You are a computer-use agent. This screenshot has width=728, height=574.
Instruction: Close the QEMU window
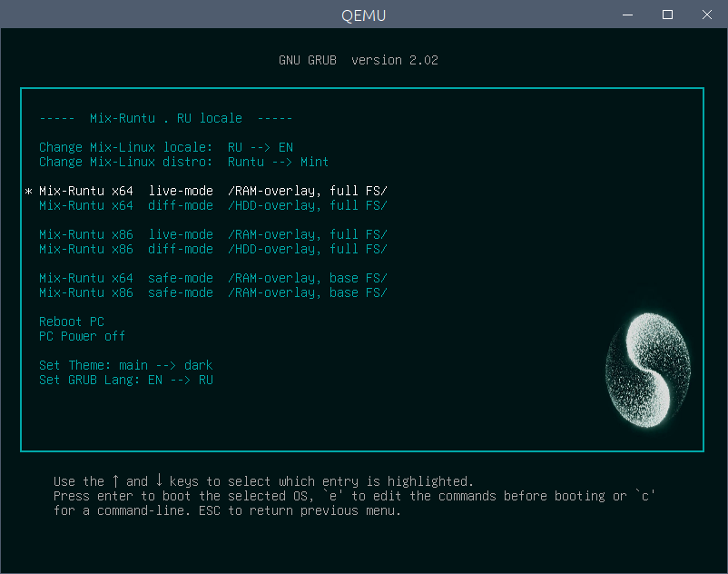[x=707, y=15]
